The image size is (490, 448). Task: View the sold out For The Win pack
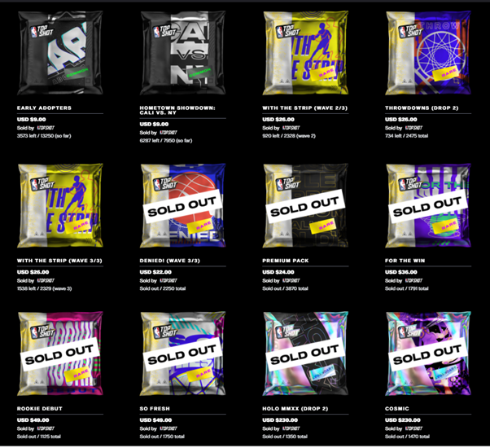428,205
